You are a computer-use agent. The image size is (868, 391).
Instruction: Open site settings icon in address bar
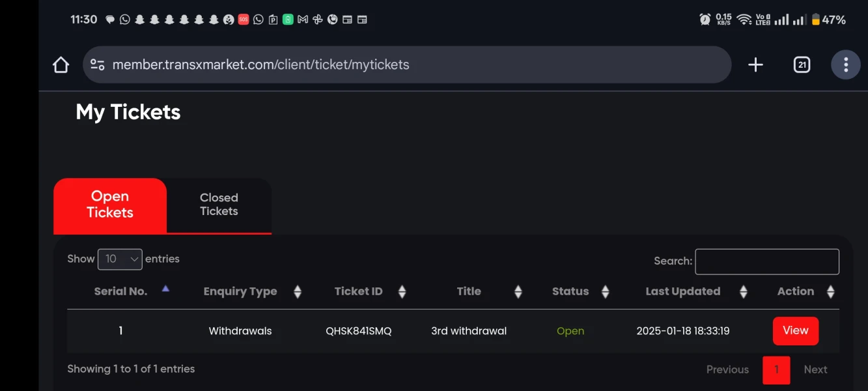tap(98, 65)
